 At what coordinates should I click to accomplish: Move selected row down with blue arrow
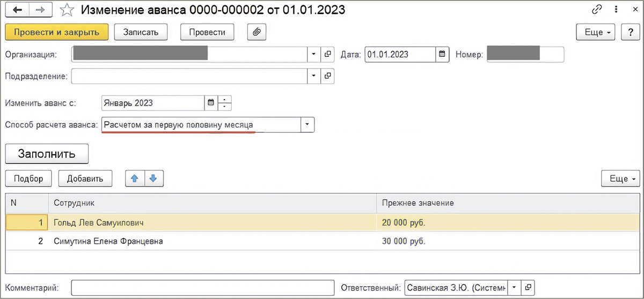click(153, 178)
